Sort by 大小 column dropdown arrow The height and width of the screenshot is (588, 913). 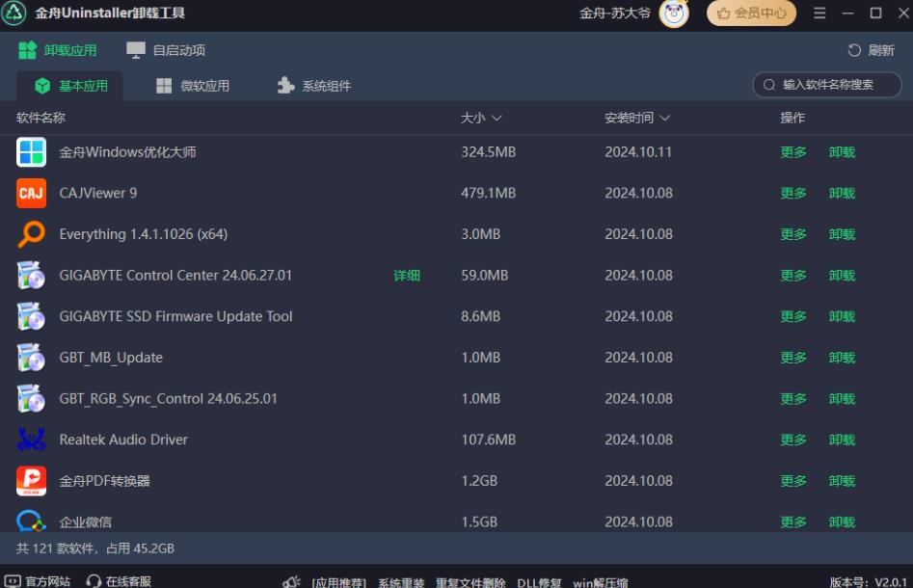(x=497, y=119)
